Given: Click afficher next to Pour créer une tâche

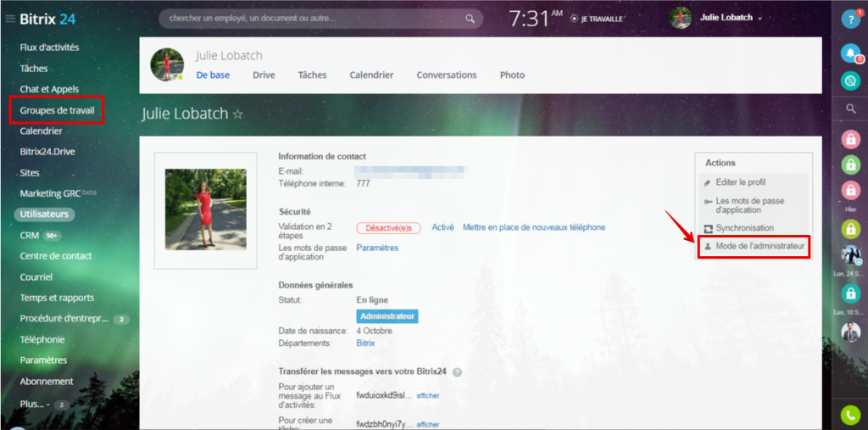Looking at the screenshot, I should click(428, 425).
